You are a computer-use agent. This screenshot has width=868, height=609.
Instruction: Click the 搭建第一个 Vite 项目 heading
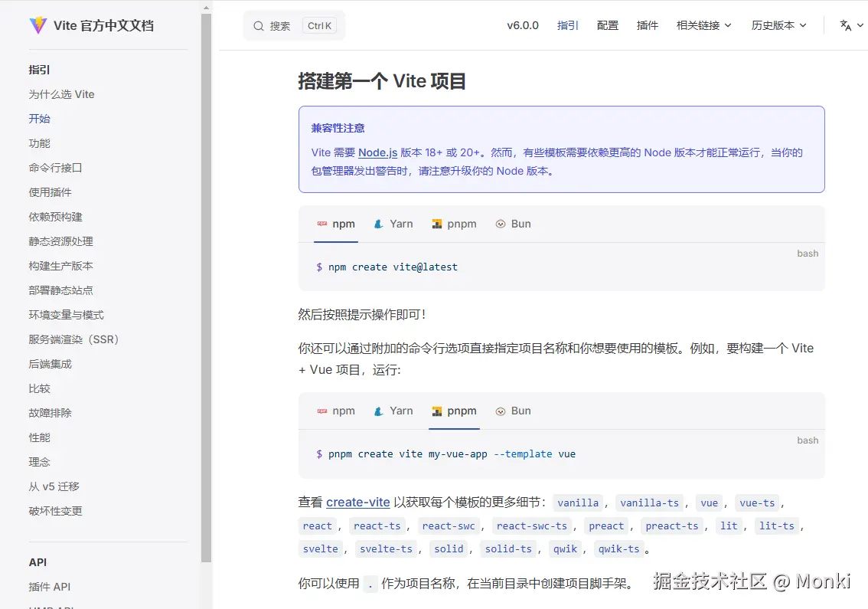382,81
